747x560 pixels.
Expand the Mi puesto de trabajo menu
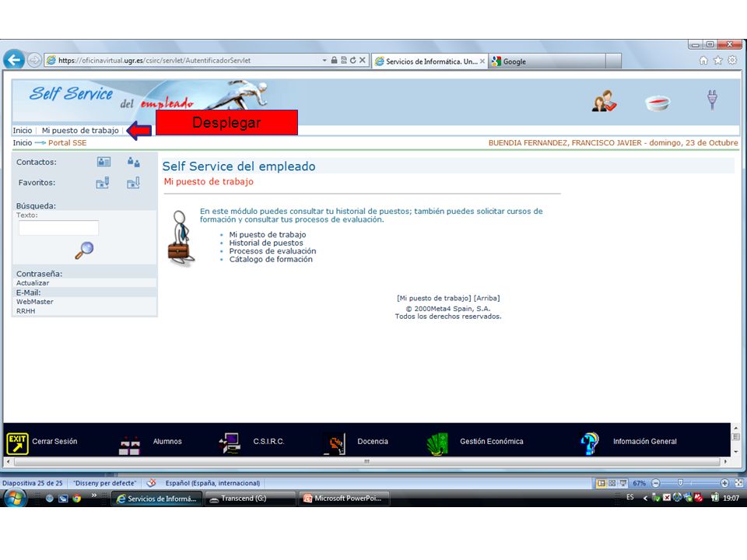80,131
